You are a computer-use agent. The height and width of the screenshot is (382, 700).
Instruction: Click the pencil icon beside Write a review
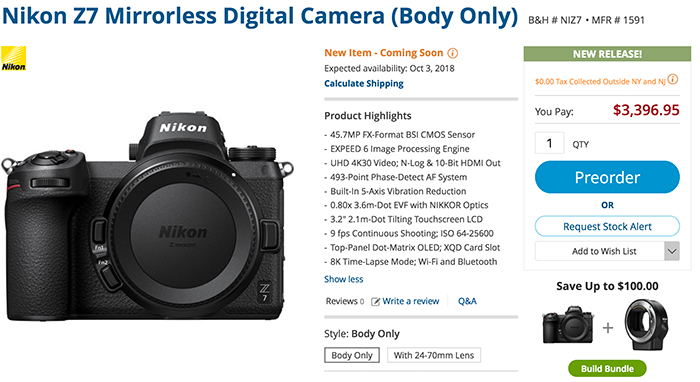375,302
